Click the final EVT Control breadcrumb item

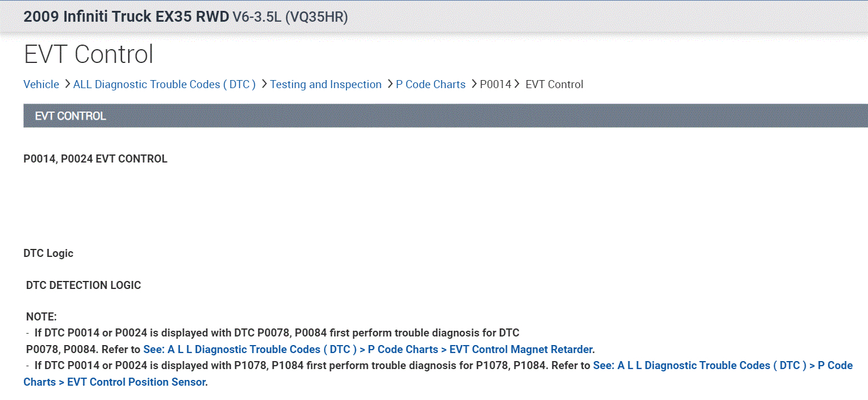pyautogui.click(x=554, y=85)
